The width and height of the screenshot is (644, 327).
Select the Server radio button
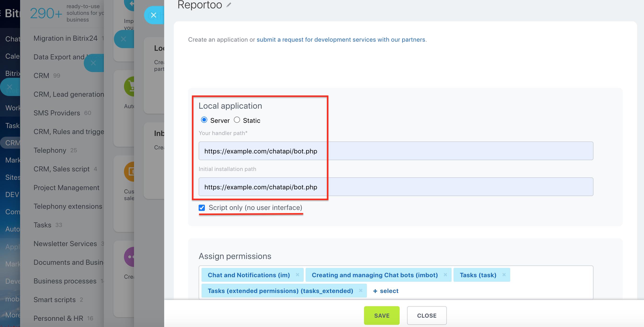[204, 120]
